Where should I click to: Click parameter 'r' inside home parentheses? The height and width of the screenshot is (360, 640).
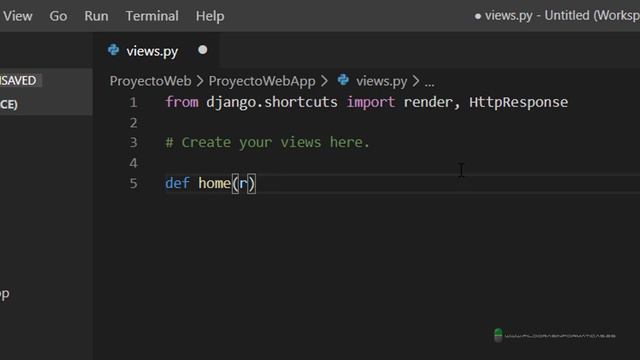pyautogui.click(x=243, y=184)
